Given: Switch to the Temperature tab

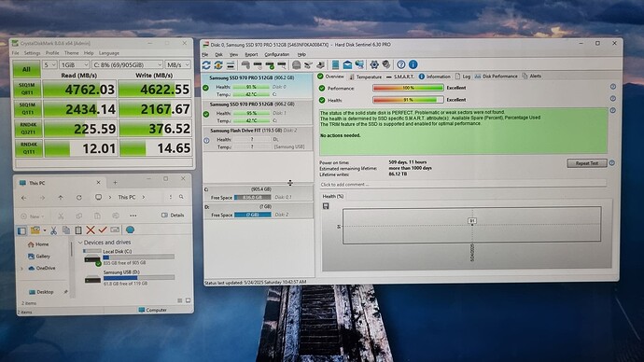Looking at the screenshot, I should pos(366,77).
